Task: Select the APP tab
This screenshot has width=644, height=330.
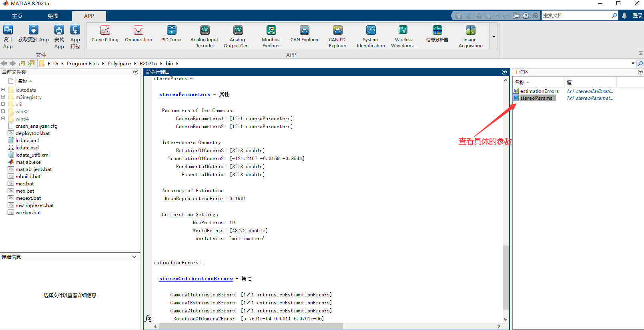Action: [x=89, y=16]
